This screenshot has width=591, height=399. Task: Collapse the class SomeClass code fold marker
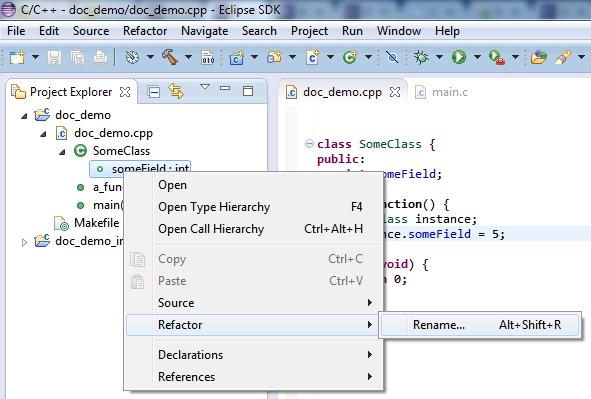click(x=309, y=144)
